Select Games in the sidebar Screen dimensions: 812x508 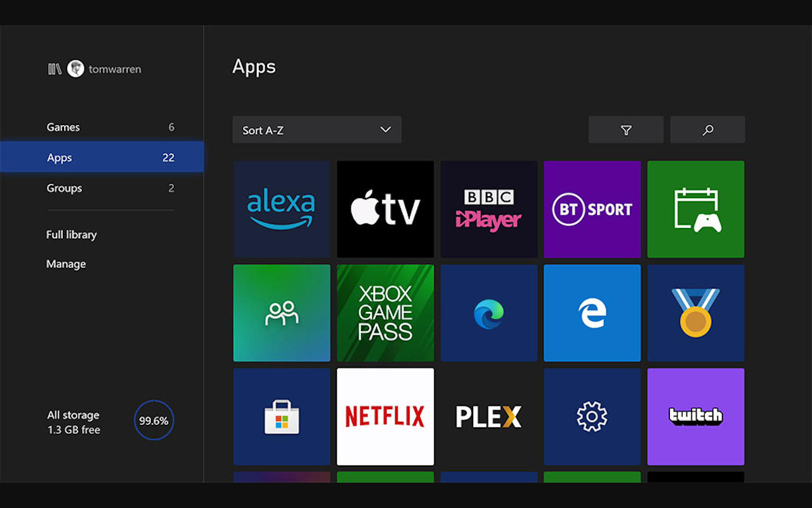101,127
